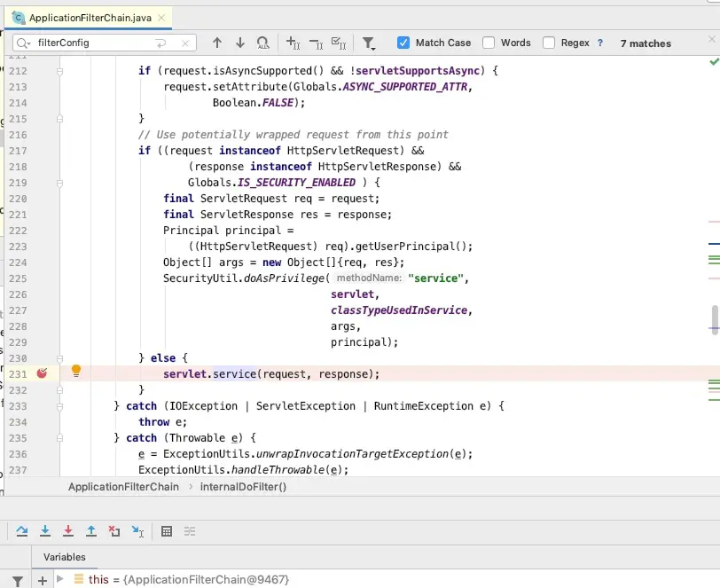The height and width of the screenshot is (588, 720).
Task: Click the filter icon in debugger sidebar
Action: [18, 581]
